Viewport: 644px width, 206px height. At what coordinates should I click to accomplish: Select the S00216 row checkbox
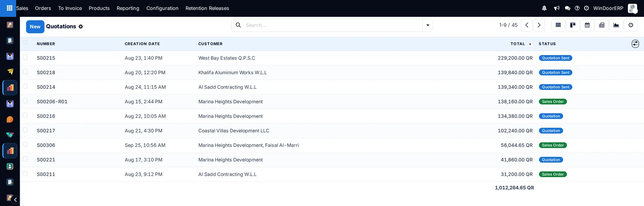25,116
